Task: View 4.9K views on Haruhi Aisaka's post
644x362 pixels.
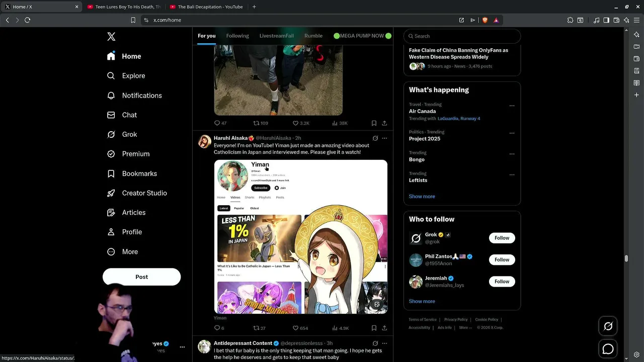Action: pos(340,328)
